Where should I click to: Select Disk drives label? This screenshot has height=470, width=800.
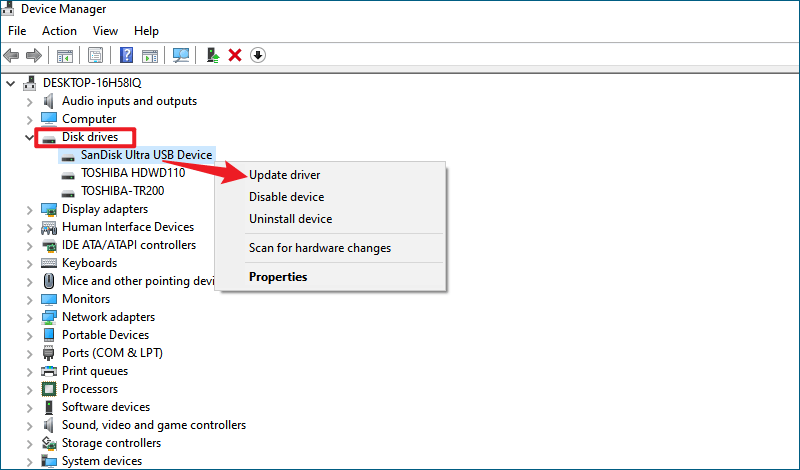click(x=90, y=137)
